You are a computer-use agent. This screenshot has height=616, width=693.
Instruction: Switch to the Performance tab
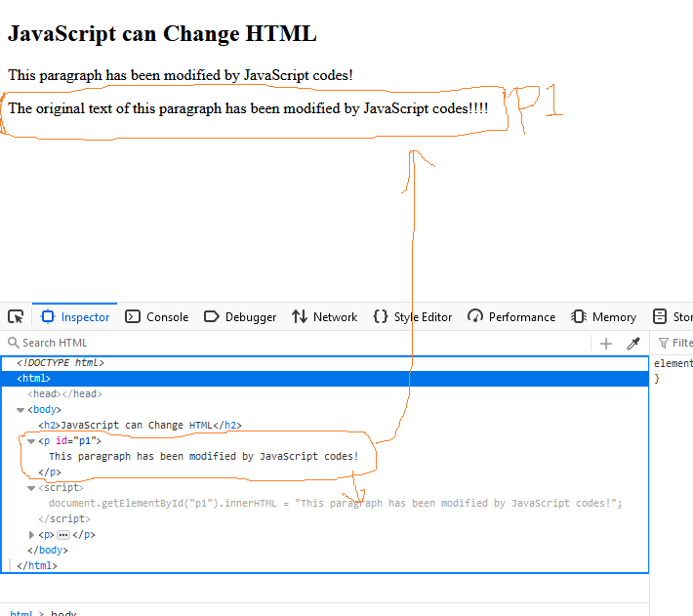[511, 317]
